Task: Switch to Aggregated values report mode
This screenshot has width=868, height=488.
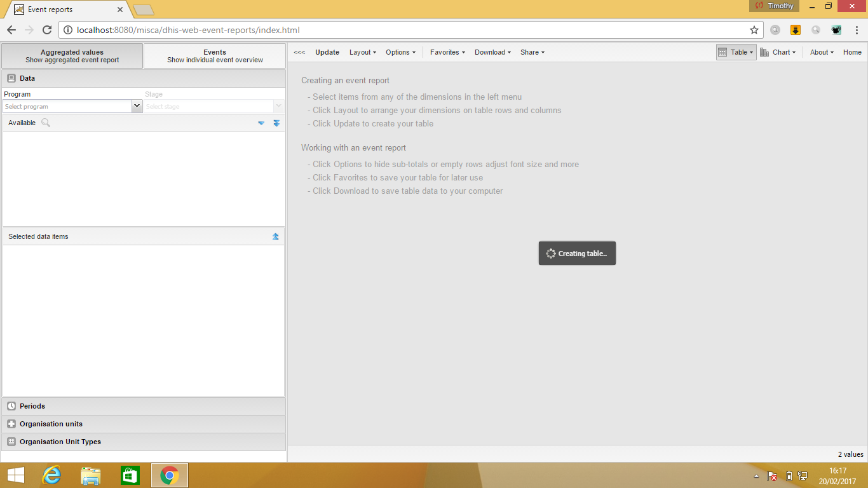Action: point(72,56)
